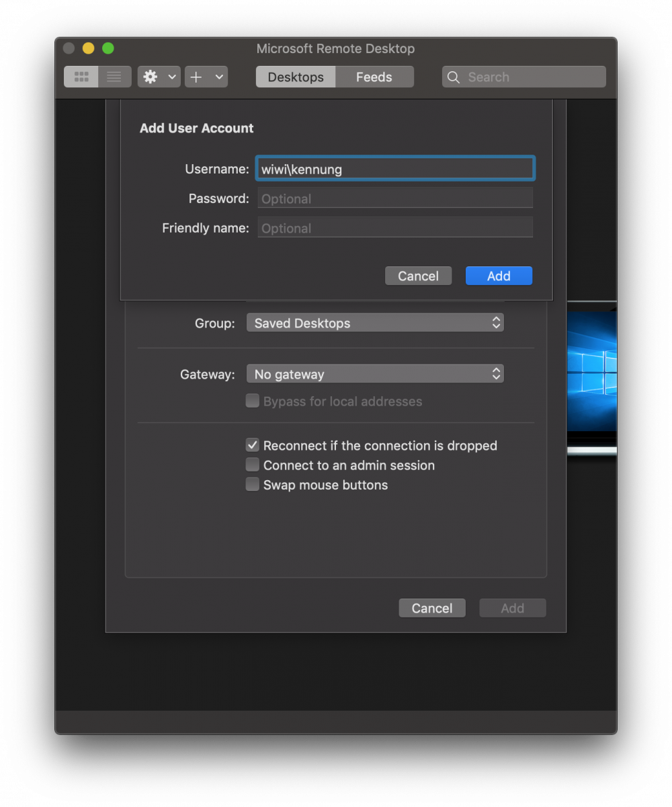Click the Password input field

395,198
